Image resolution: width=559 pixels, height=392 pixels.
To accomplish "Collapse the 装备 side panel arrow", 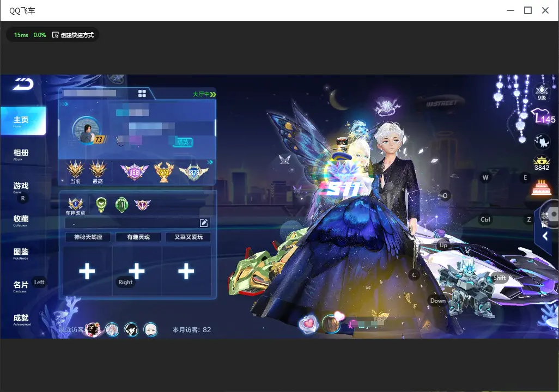I will click(x=545, y=236).
